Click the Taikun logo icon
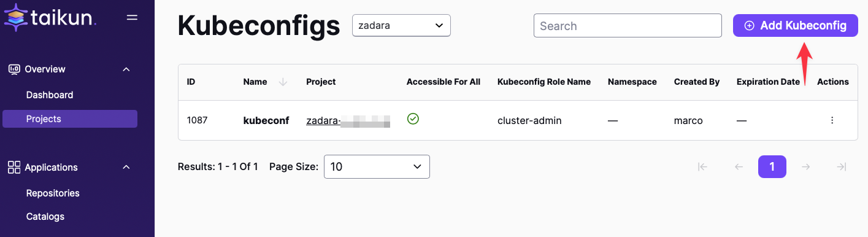The image size is (868, 237). tap(15, 17)
